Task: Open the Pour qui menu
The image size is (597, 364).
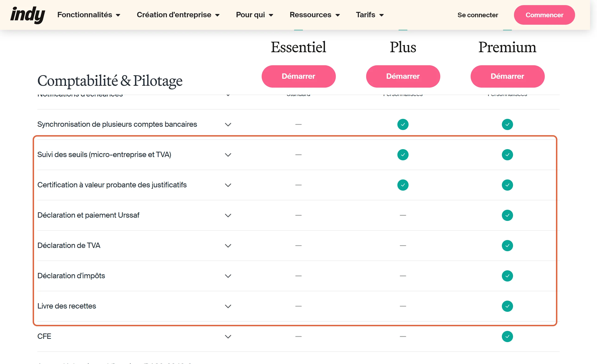Action: 255,15
